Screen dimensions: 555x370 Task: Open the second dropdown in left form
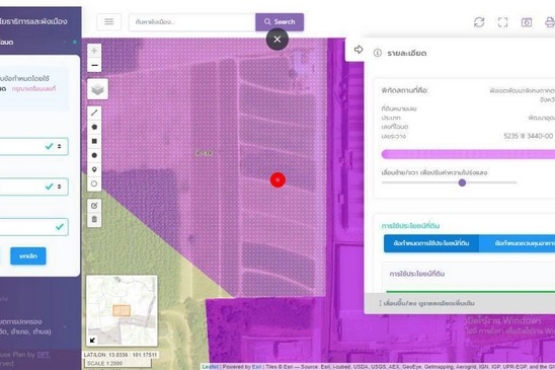[34, 187]
